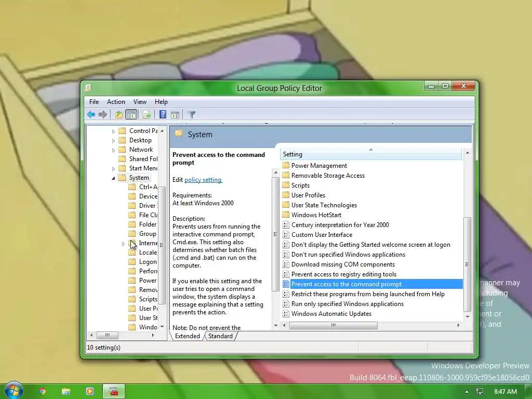Select 'Don't display the Getting Started welcome screen'
The image size is (532, 399).
pyautogui.click(x=371, y=245)
